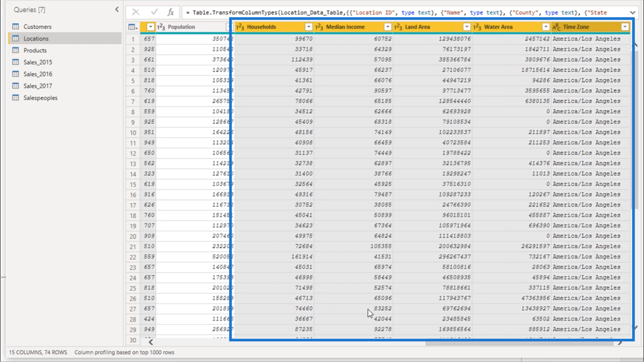This screenshot has height=362, width=644.
Task: Click the Salespeoples table icon
Action: 16,98
